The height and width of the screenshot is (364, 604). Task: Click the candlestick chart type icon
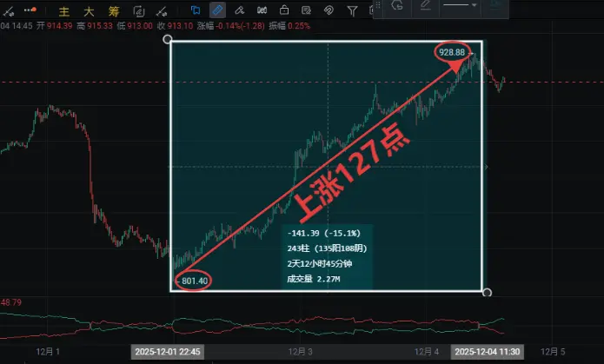(x=262, y=10)
